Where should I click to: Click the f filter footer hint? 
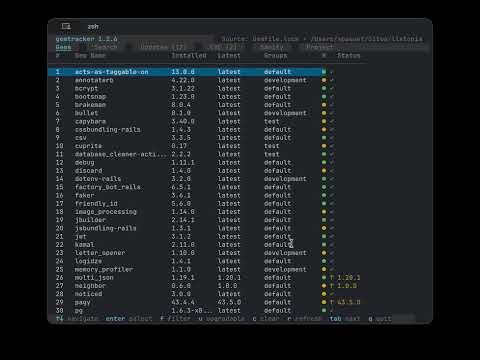click(x=175, y=319)
